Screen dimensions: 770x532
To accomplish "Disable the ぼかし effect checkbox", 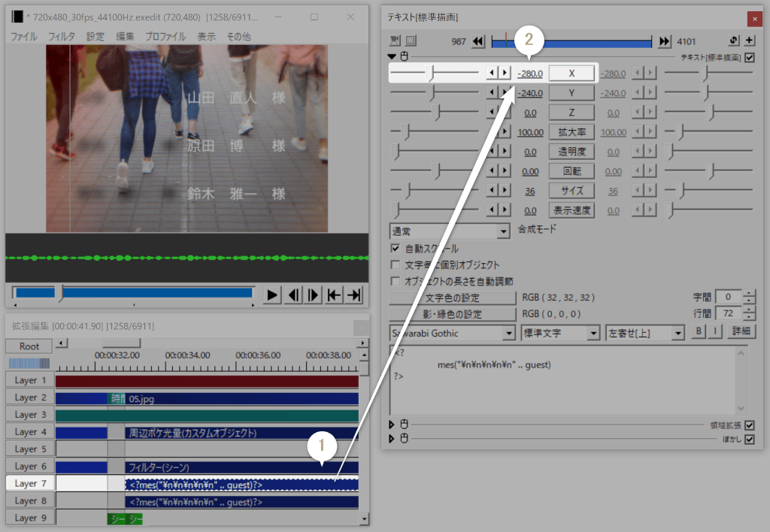I will [x=749, y=440].
